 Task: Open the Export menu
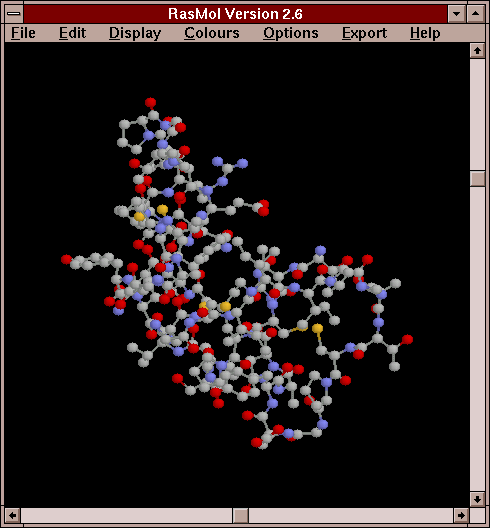pos(364,33)
